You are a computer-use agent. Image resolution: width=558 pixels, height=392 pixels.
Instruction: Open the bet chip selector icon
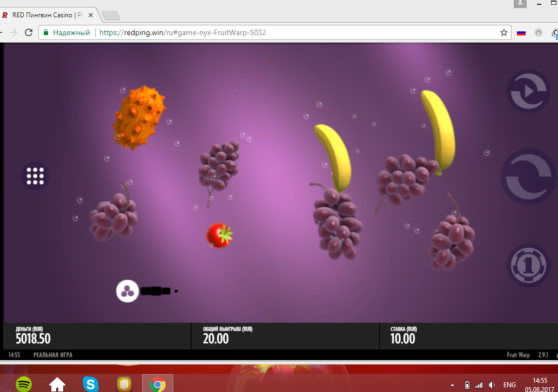click(528, 265)
